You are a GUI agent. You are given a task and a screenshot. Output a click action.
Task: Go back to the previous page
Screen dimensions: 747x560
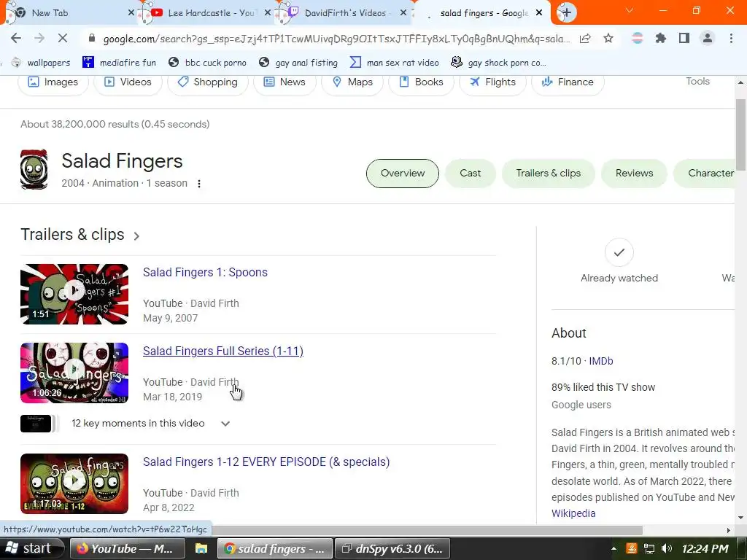(16, 38)
